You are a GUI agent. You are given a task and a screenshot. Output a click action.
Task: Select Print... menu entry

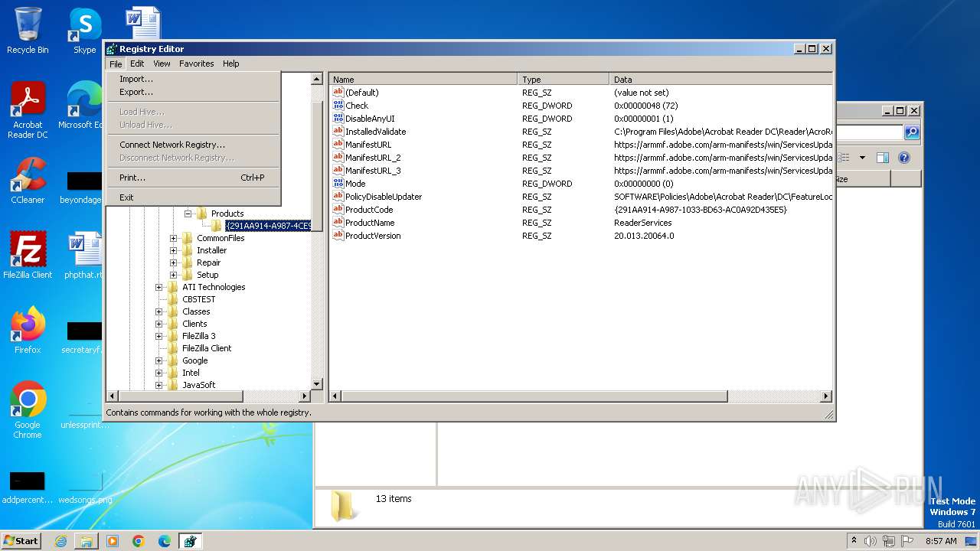[194, 178]
